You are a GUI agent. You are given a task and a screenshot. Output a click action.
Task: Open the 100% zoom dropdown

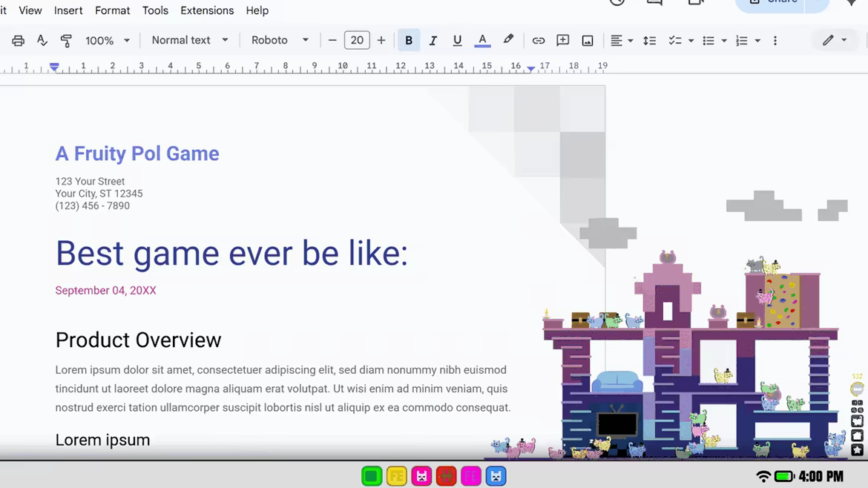pyautogui.click(x=108, y=40)
